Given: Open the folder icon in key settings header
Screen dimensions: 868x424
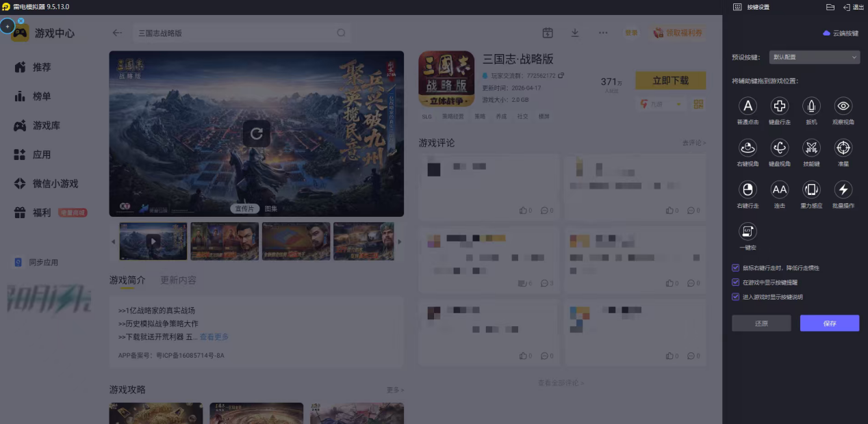Looking at the screenshot, I should [x=830, y=7].
